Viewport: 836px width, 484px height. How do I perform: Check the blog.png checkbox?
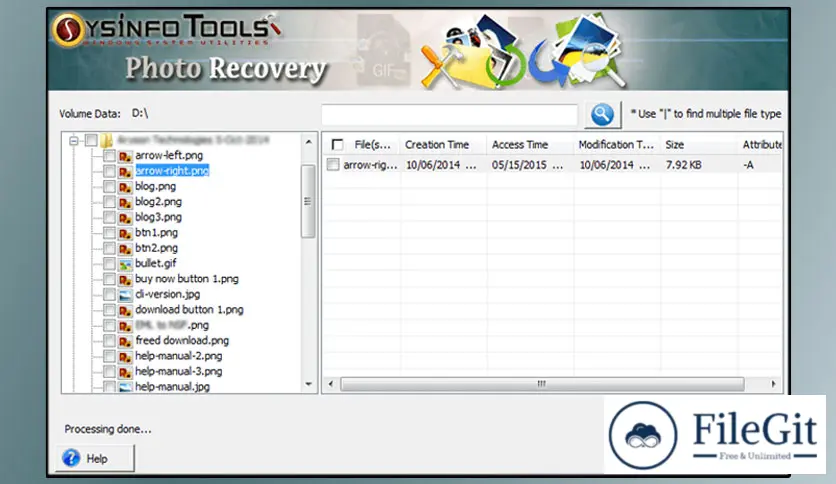(109, 187)
